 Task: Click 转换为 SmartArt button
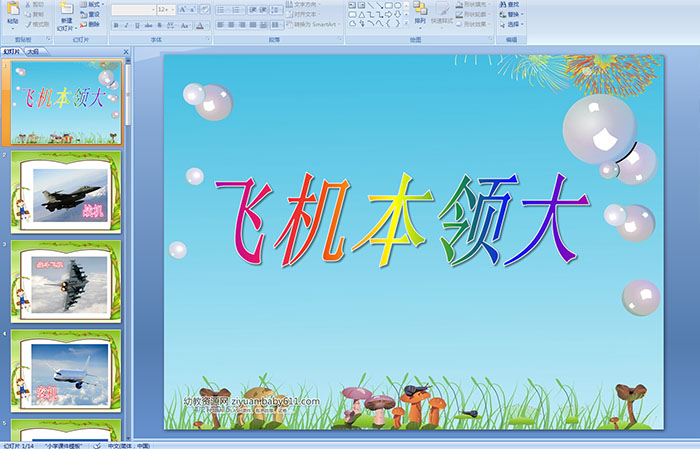tap(313, 24)
